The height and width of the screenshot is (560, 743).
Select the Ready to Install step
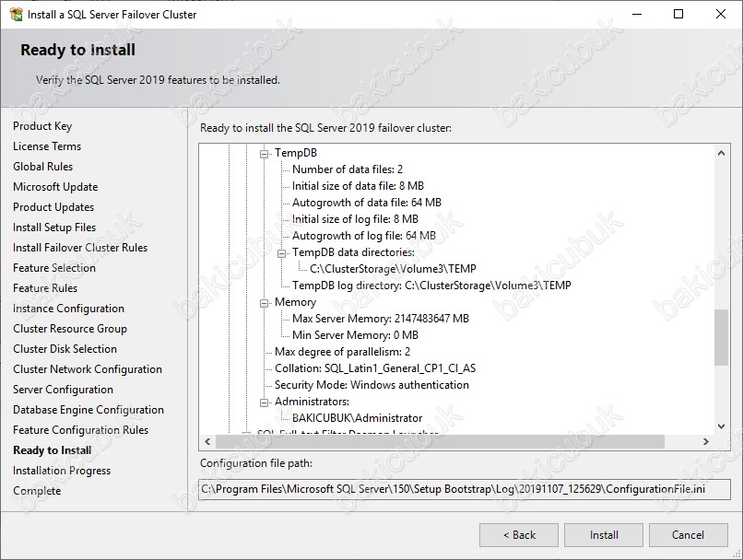click(x=53, y=450)
